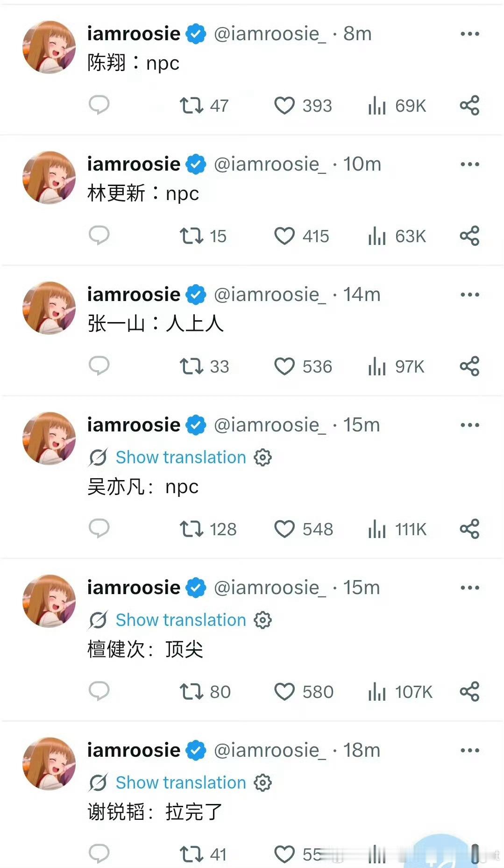This screenshot has width=504, height=868.
Task: Open three-dot menu on the 14m tweet
Action: [469, 294]
